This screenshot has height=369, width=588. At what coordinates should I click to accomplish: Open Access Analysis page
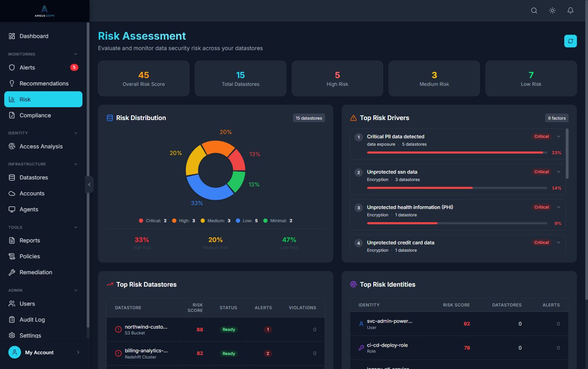43,146
